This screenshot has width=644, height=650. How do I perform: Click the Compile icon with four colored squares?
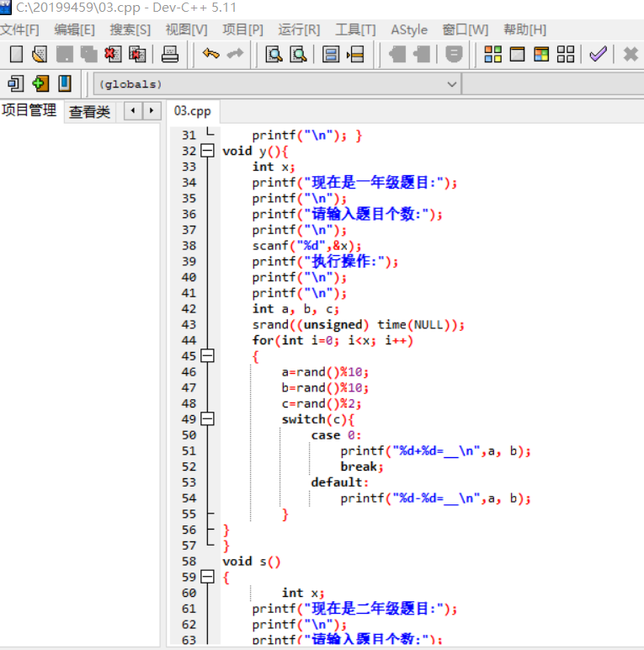pyautogui.click(x=493, y=55)
